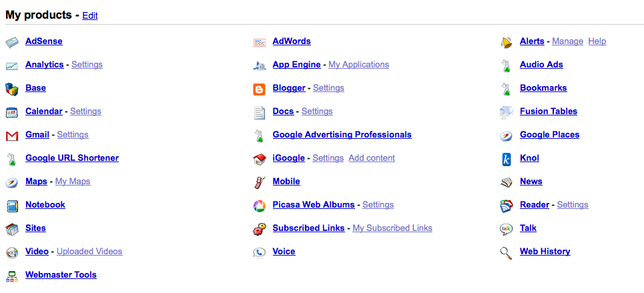The height and width of the screenshot is (293, 644).
Task: Click the orange Blogger icon
Action: click(260, 89)
